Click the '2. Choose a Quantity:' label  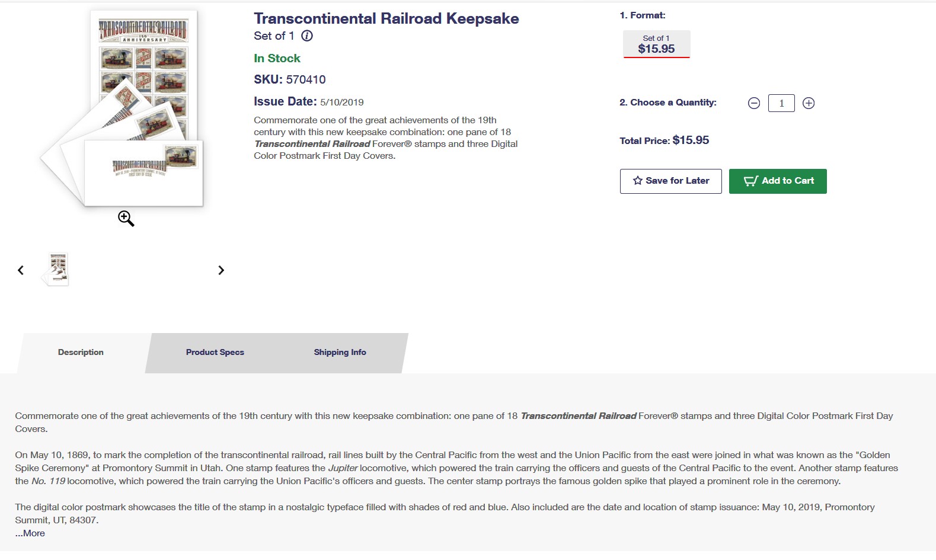click(x=668, y=103)
